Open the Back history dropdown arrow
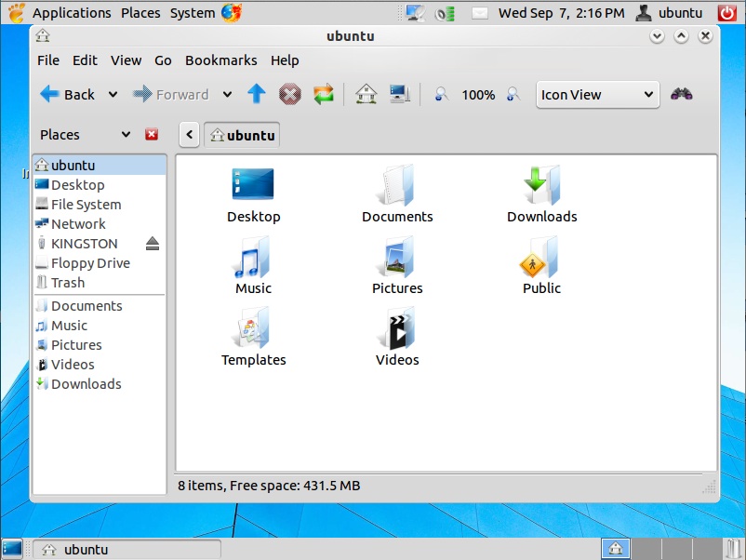Viewport: 746px width, 560px height. click(113, 94)
